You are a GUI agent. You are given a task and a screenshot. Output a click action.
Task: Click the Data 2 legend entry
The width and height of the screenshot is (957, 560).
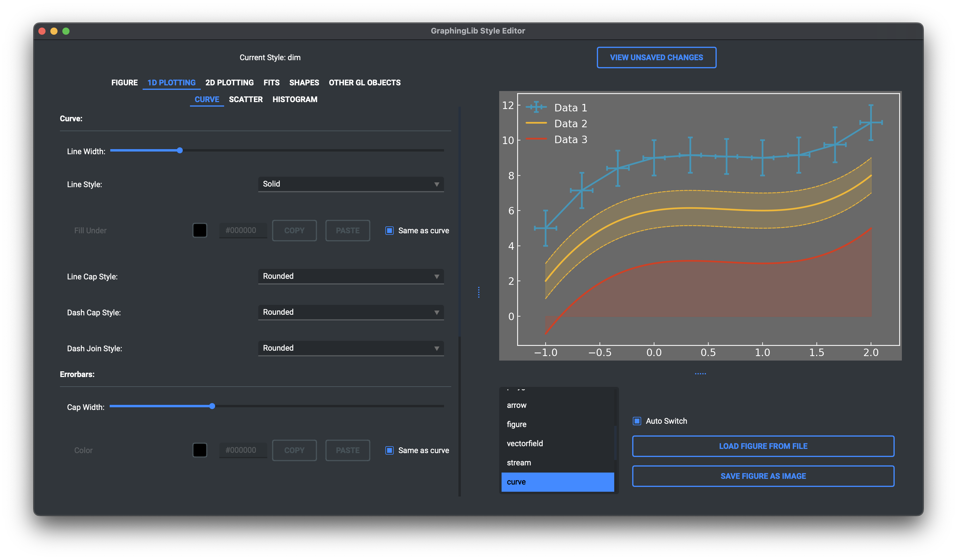557,123
